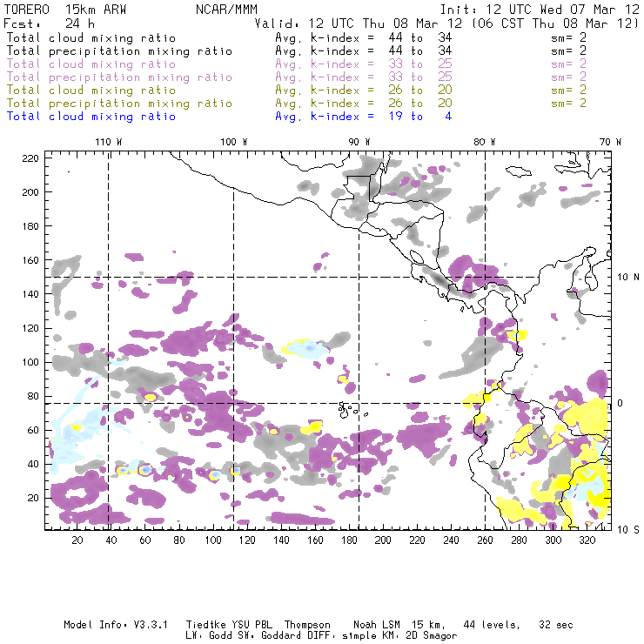Viewport: 644px width, 644px height.
Task: Select the '44 levels,' text
Action: pyautogui.click(x=492, y=625)
